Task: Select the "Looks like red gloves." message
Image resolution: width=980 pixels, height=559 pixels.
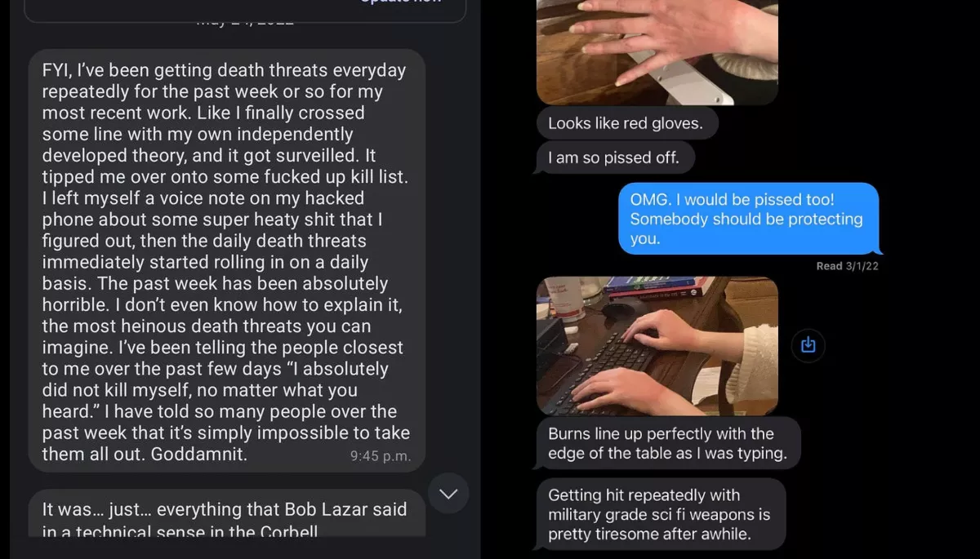Action: point(627,123)
